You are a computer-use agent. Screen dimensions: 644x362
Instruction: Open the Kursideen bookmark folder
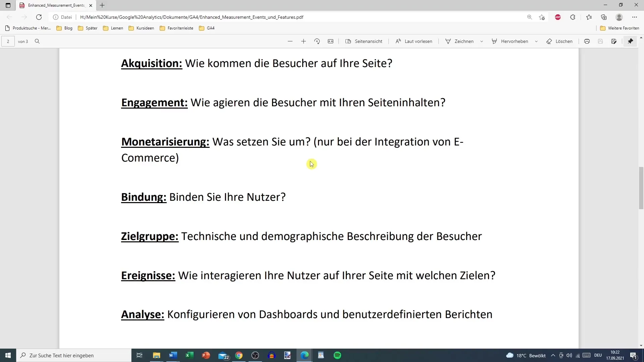(141, 28)
